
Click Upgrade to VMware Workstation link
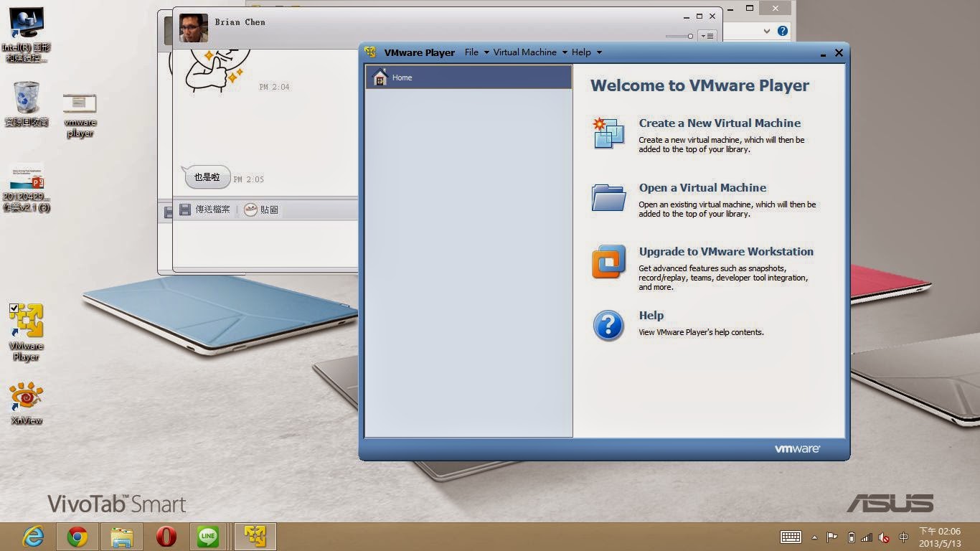point(726,251)
